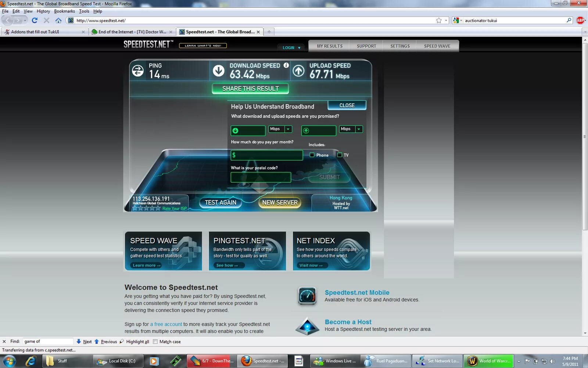
Task: Click the download arrow circle icon
Action: click(219, 70)
